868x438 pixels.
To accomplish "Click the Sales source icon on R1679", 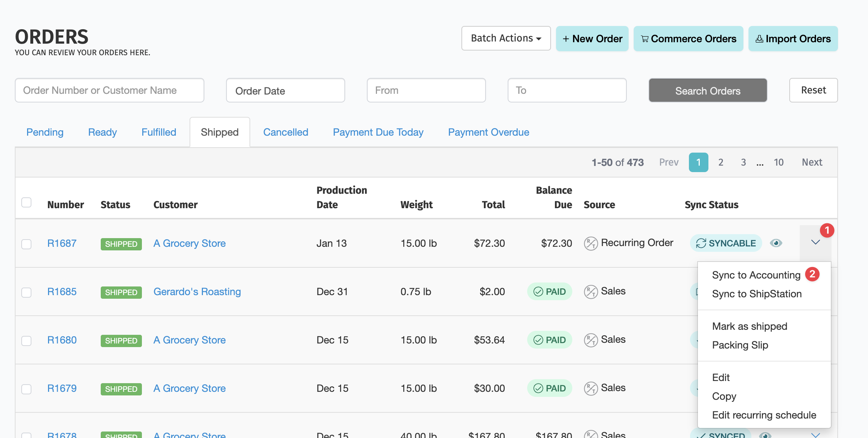I will point(591,389).
